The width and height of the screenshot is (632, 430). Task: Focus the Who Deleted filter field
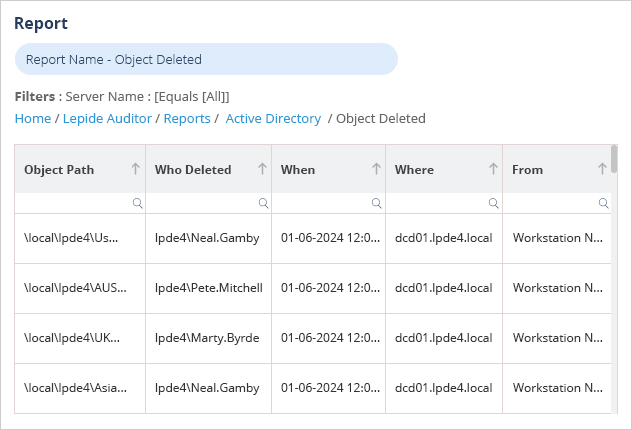click(208, 203)
